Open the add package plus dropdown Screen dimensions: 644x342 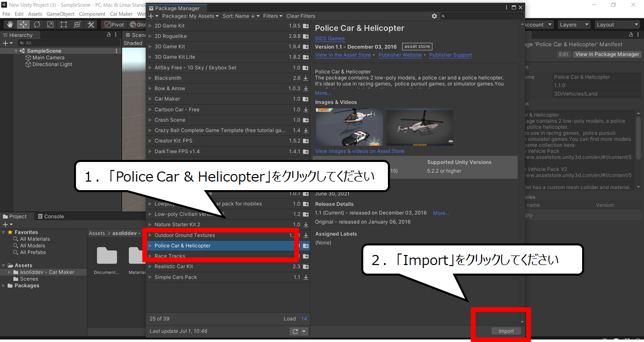click(153, 16)
